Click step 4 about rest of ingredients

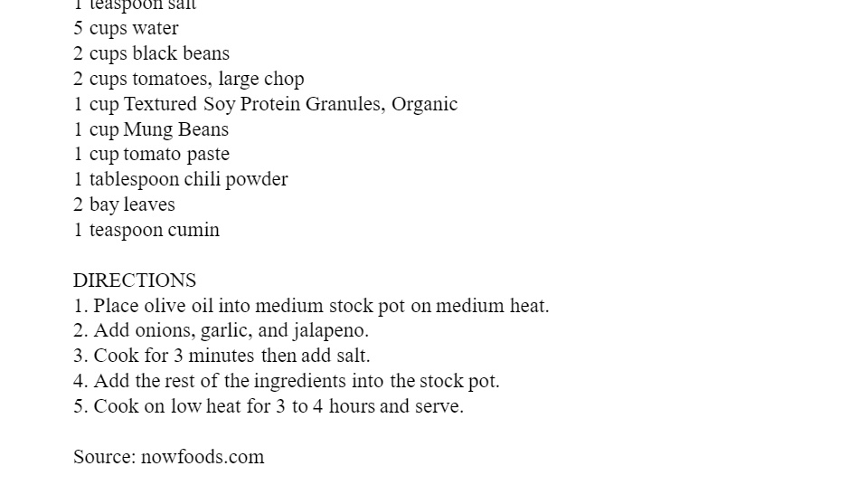pos(287,381)
